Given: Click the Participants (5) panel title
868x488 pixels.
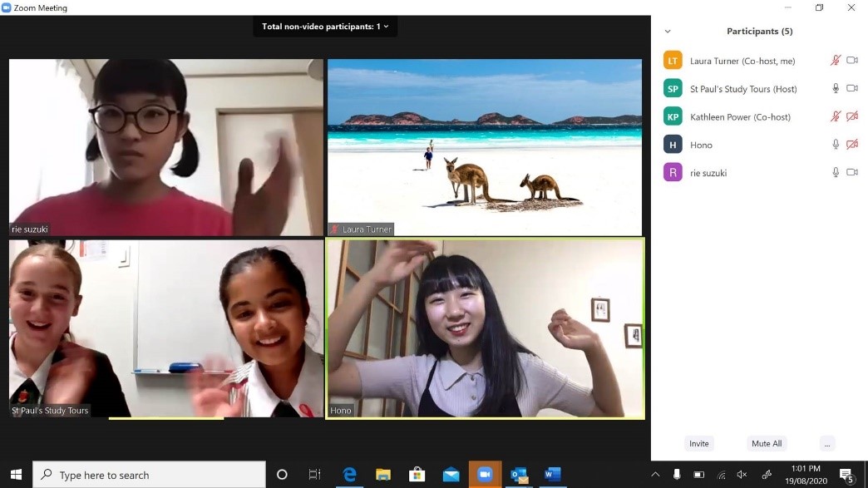Looking at the screenshot, I should [760, 32].
